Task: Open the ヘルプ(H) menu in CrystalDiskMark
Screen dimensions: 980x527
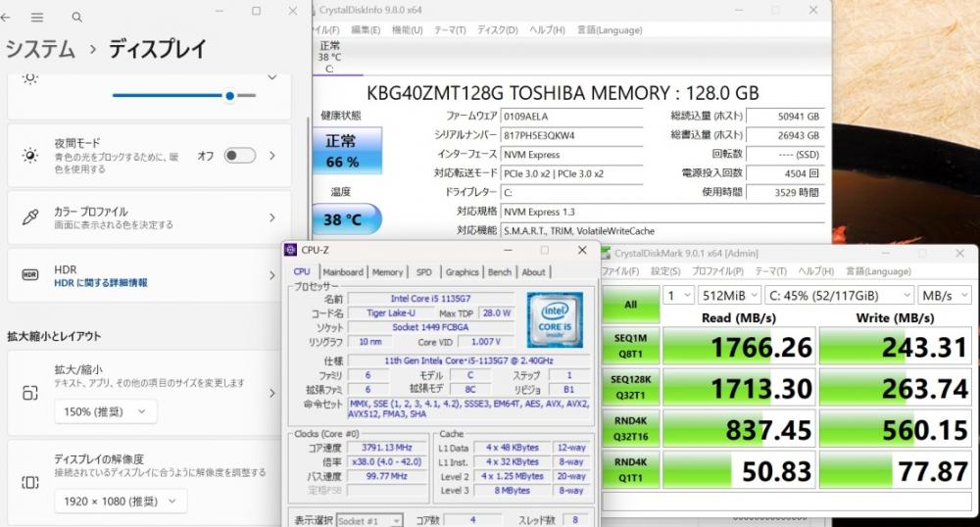Action: coord(815,271)
